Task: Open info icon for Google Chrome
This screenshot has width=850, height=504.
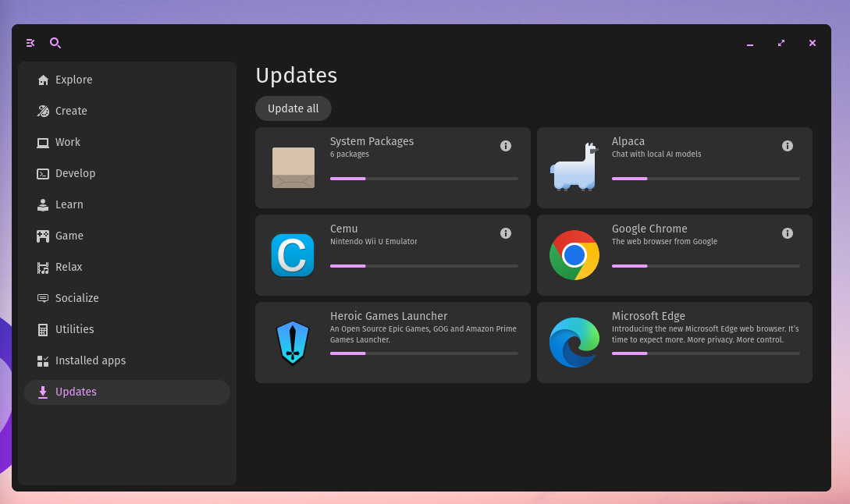Action: [x=788, y=233]
